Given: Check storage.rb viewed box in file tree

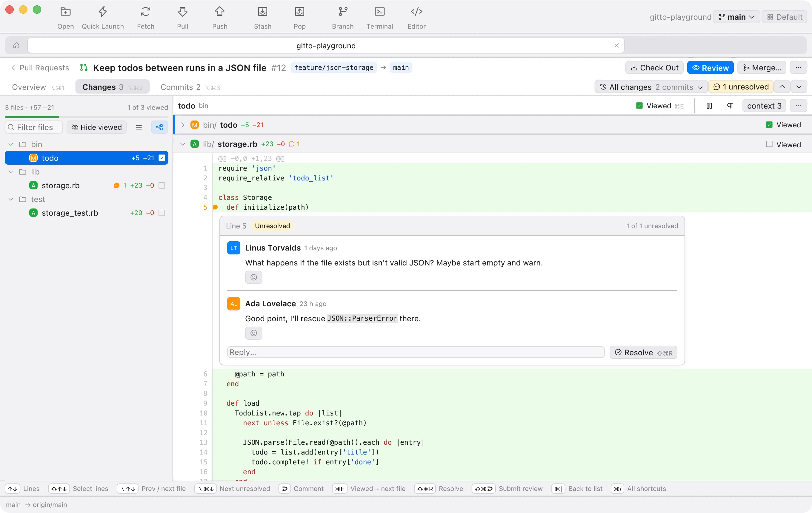Looking at the screenshot, I should coord(162,186).
